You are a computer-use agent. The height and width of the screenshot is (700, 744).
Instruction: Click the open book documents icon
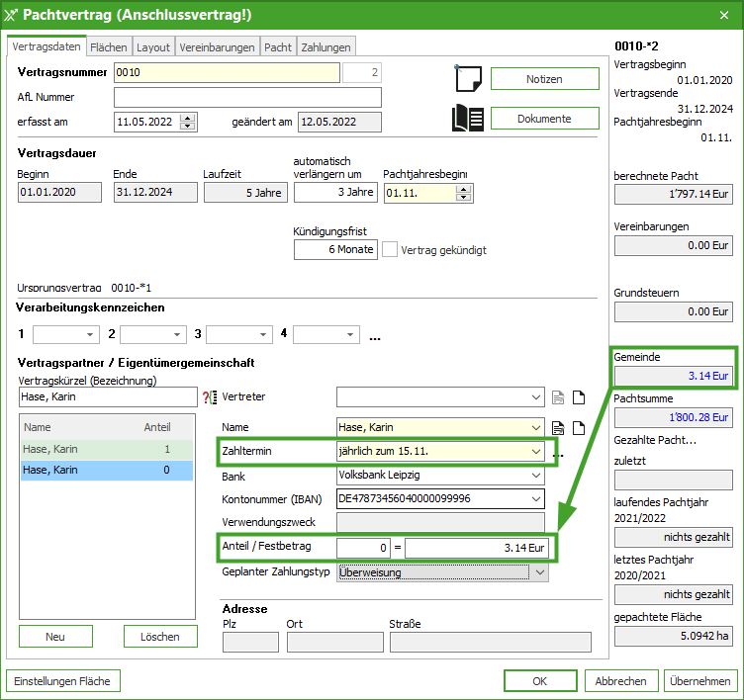pyautogui.click(x=468, y=118)
